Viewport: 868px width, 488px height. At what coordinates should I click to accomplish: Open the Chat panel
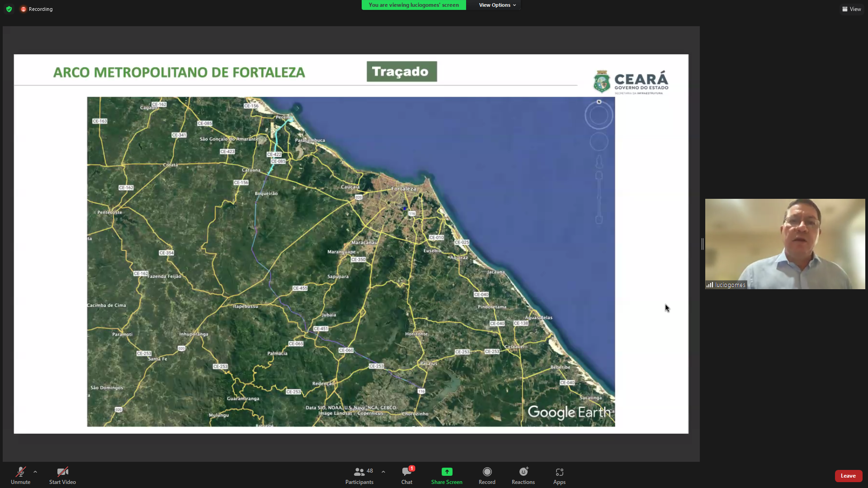pyautogui.click(x=407, y=475)
